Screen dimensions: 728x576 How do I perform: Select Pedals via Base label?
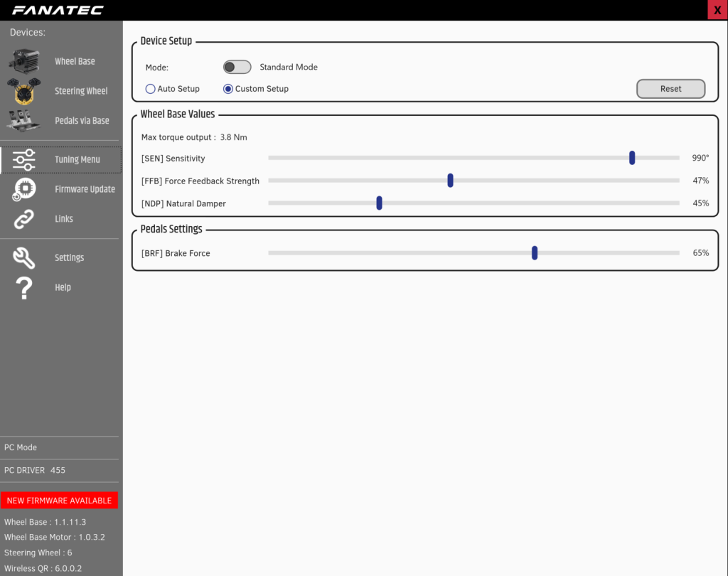click(x=82, y=121)
